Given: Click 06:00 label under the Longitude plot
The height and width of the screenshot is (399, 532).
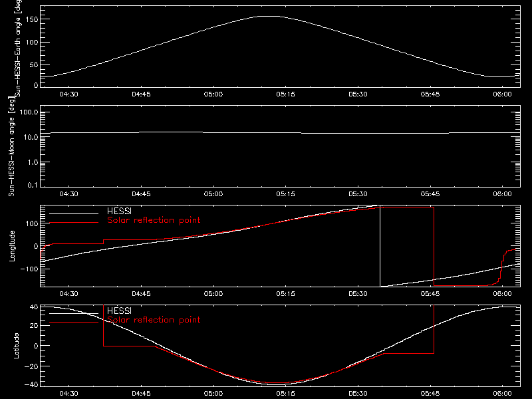Looking at the screenshot, I should (x=503, y=294).
